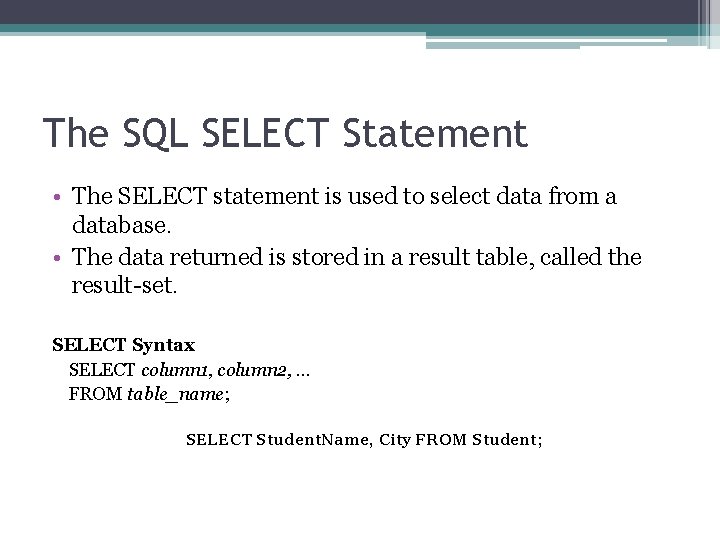Click the dark header bar at top
Screen dimensions: 720x540
(x=349, y=12)
